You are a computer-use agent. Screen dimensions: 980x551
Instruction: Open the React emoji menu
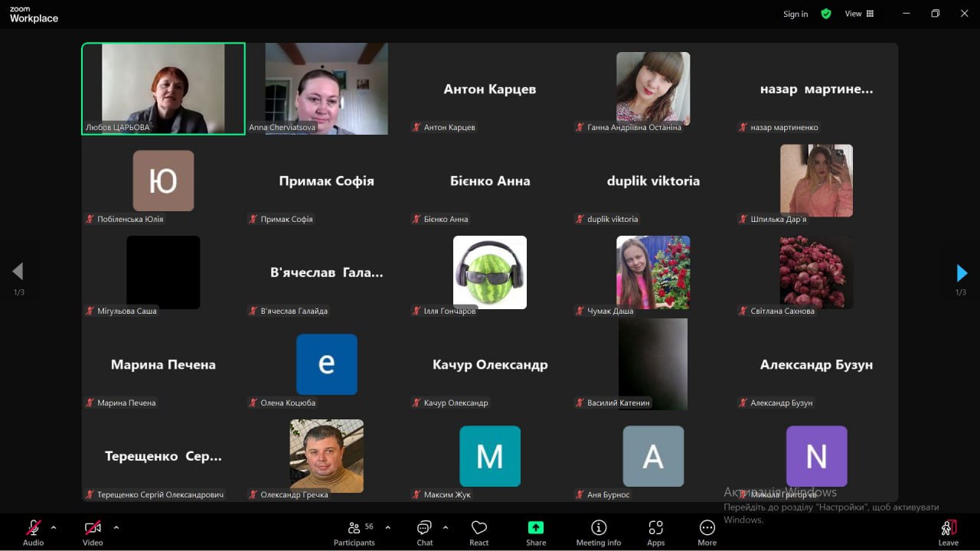coord(479,532)
